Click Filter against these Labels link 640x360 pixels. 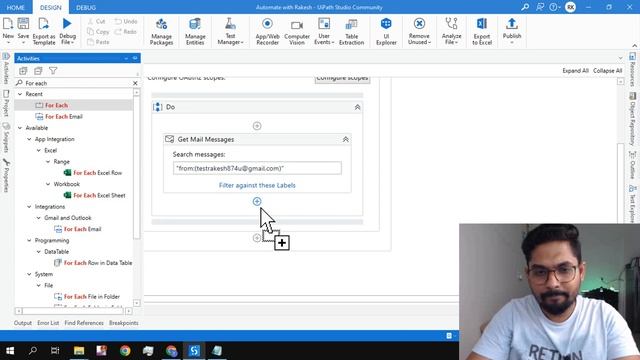(257, 185)
